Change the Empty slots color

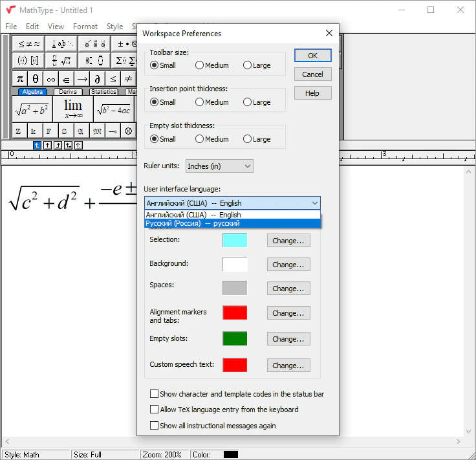[x=288, y=339]
